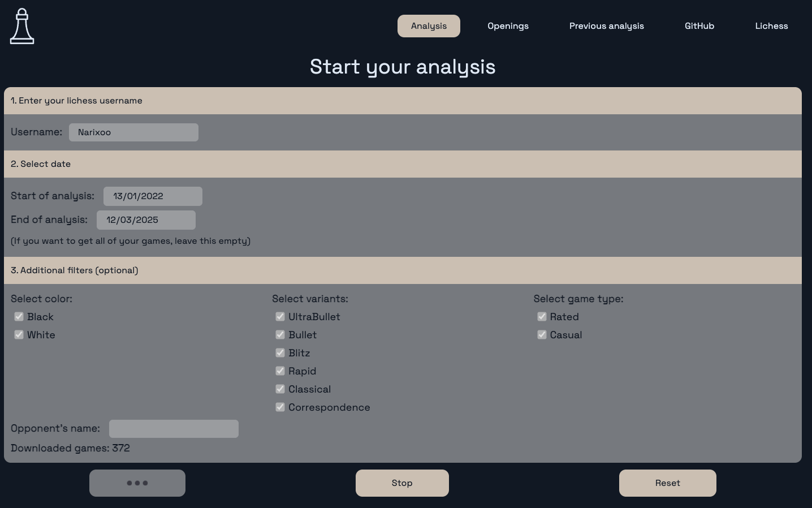Visit the Lichess link
The image size is (812, 508).
click(x=771, y=26)
